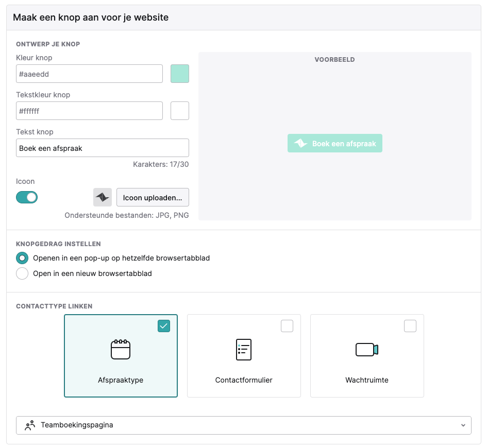Uncheck the Afspraaktype checkbox
The width and height of the screenshot is (487, 448).
point(164,326)
